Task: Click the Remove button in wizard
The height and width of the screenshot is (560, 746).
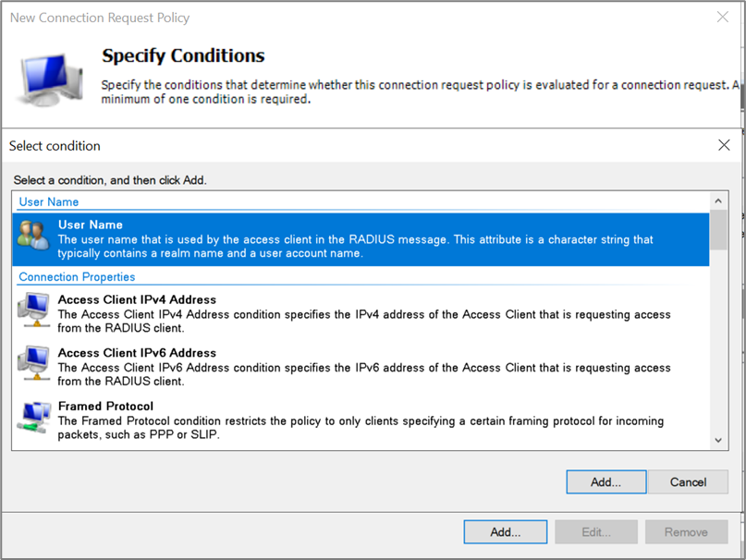Action: (685, 532)
